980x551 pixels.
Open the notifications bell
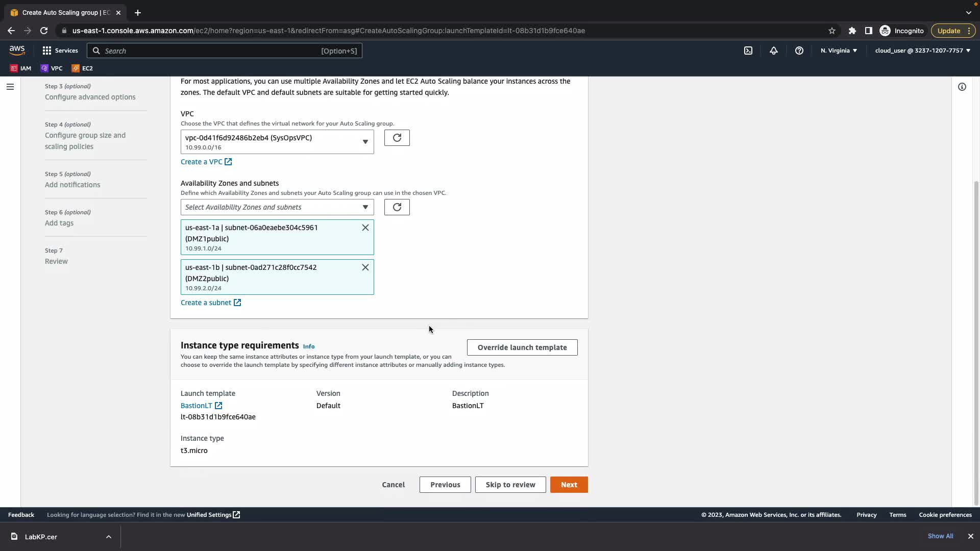(x=773, y=51)
